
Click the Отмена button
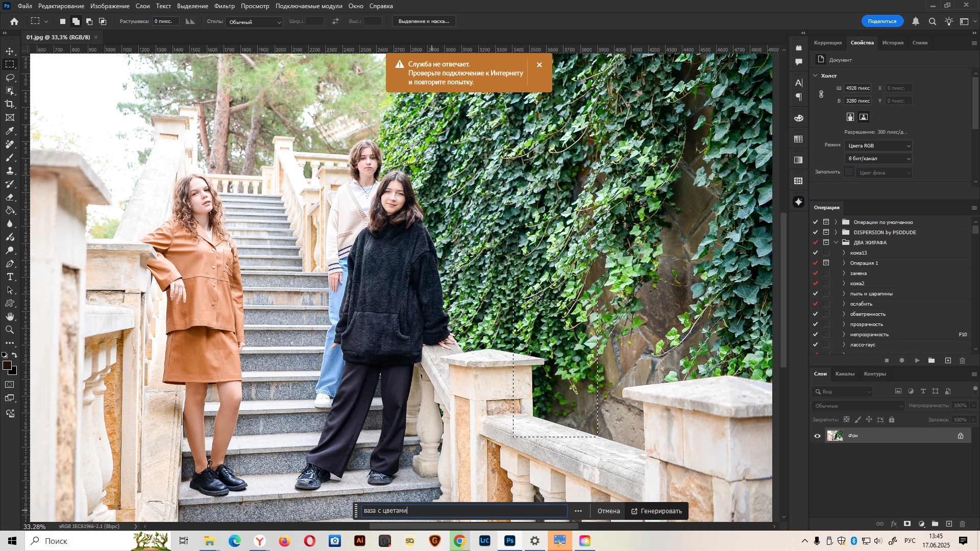(608, 511)
